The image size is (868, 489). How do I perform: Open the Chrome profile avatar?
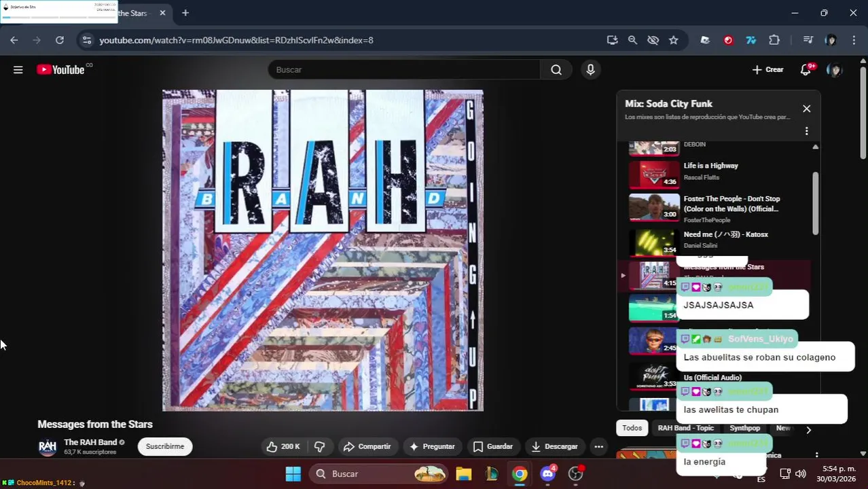(x=831, y=40)
